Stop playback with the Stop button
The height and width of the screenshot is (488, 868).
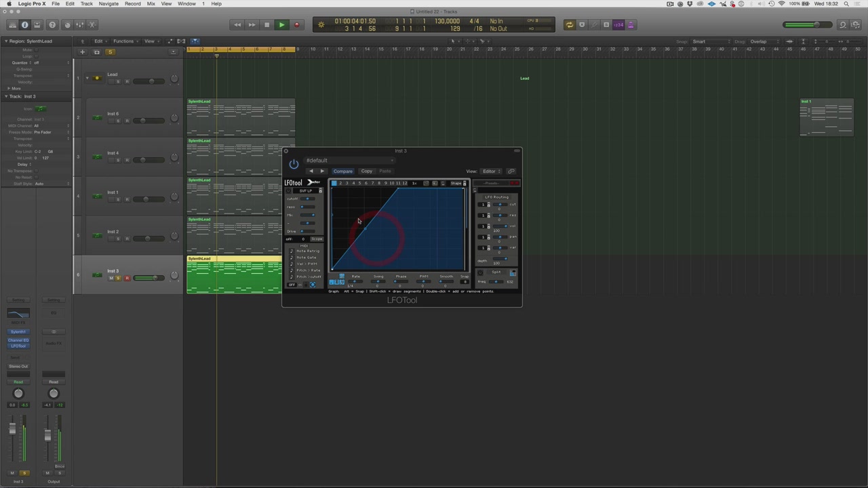click(x=267, y=25)
